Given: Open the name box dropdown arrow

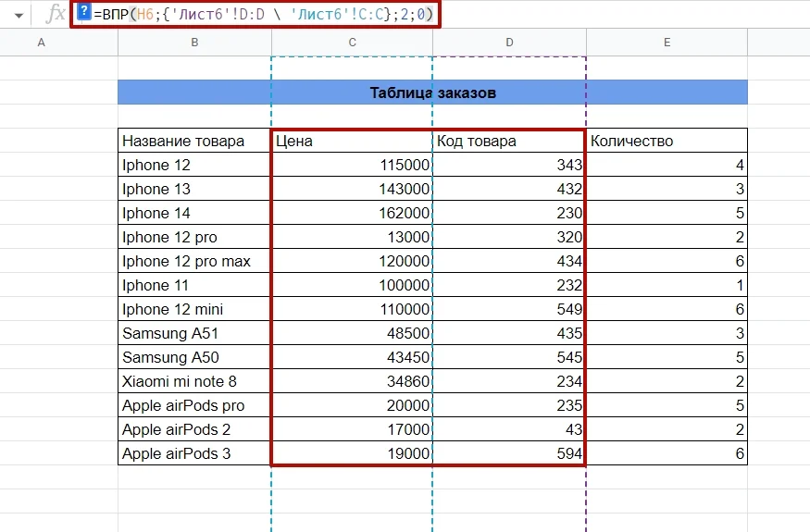Looking at the screenshot, I should coord(19,16).
